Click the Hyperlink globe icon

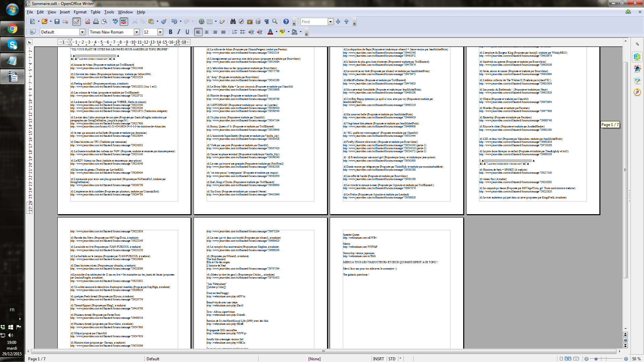click(x=201, y=21)
